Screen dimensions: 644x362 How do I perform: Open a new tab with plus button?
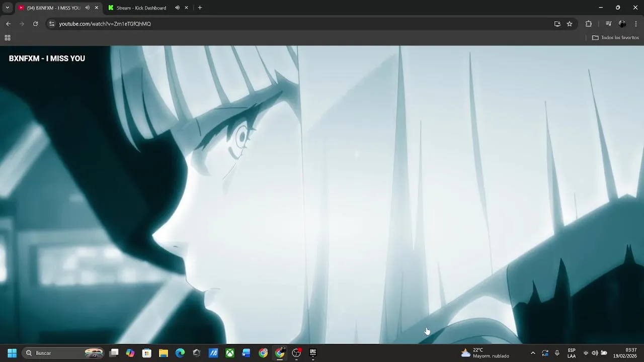pos(200,8)
